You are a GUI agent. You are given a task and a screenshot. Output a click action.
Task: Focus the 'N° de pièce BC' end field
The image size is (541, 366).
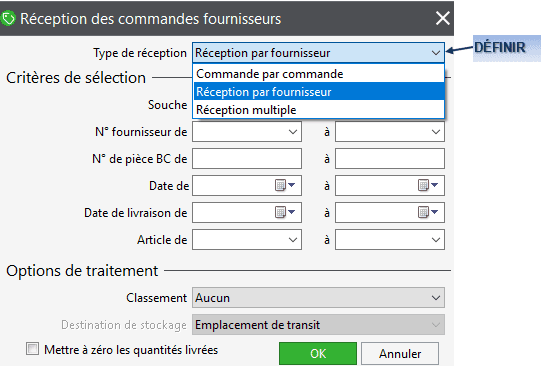point(390,159)
